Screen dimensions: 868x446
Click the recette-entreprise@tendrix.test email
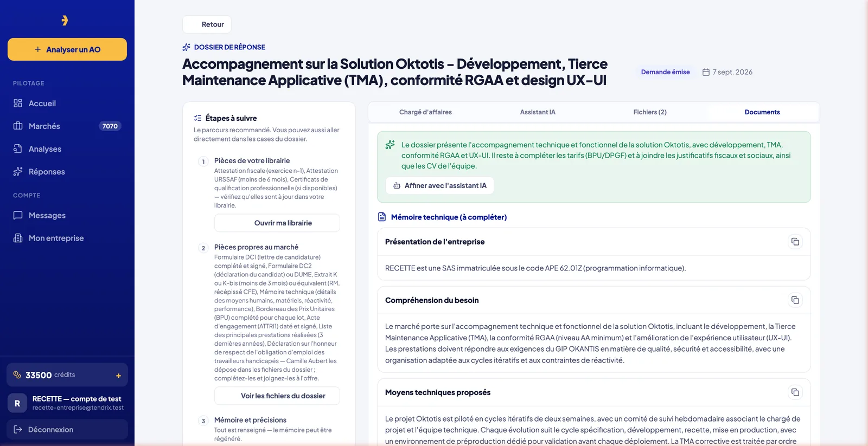click(x=78, y=408)
